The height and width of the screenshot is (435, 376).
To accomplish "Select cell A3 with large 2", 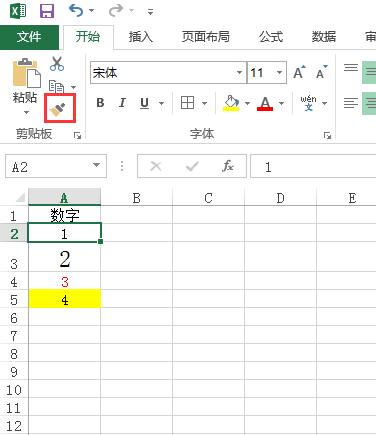I will pos(64,257).
